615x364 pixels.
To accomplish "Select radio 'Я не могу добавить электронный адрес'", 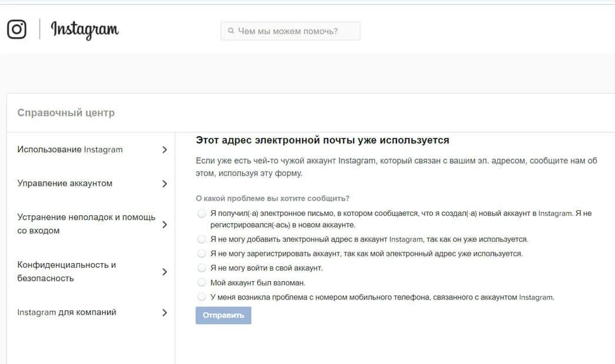I will [x=201, y=239].
